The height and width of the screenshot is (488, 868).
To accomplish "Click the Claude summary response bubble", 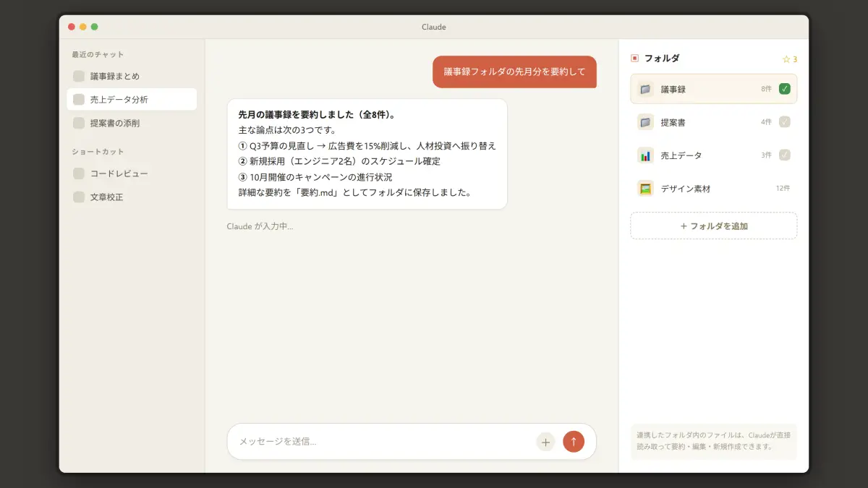I will click(x=367, y=154).
